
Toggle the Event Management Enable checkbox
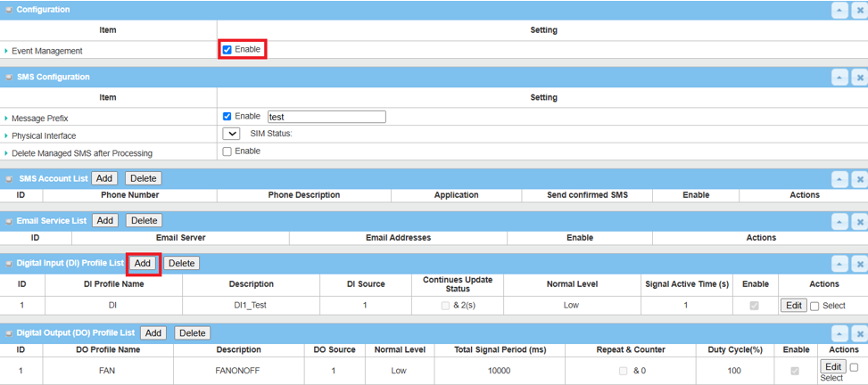pyautogui.click(x=227, y=50)
